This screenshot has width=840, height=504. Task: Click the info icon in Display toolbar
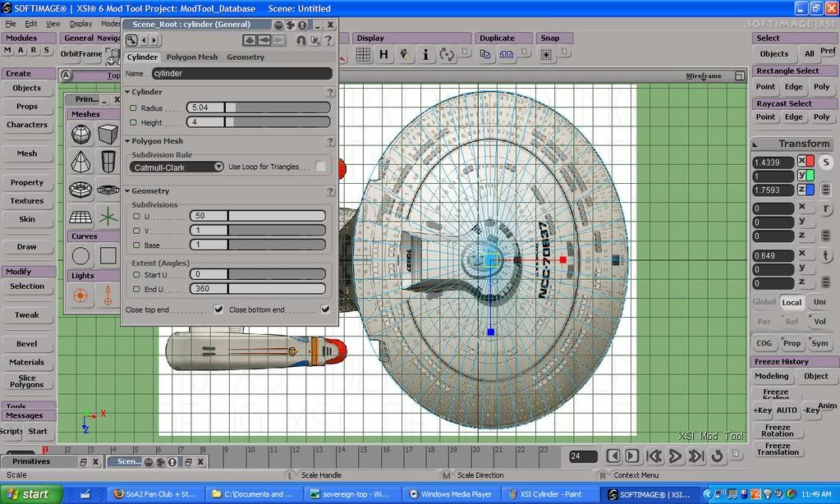(425, 55)
